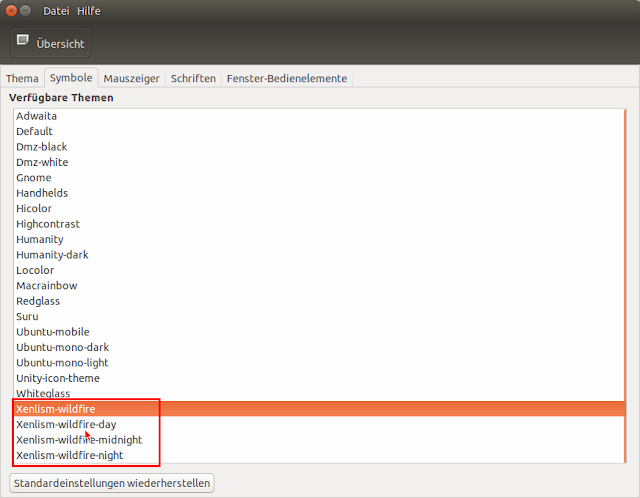
Task: Select the Humanity theme
Action: (319, 240)
